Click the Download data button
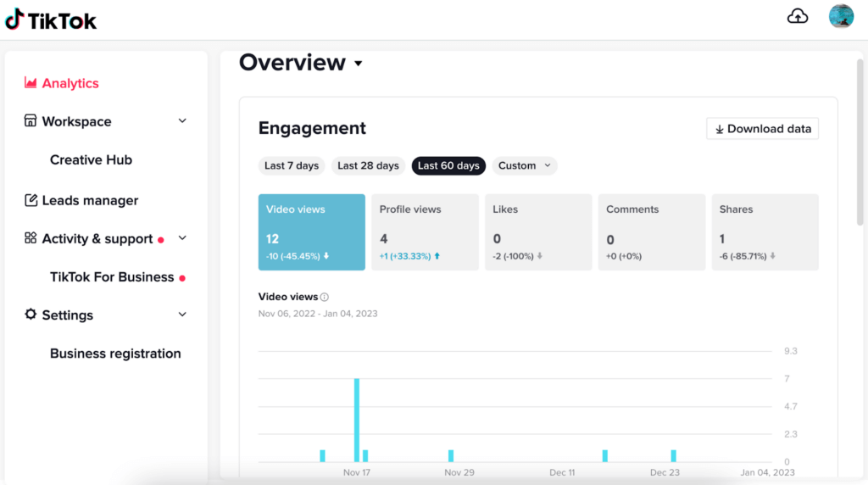Viewport: 868px width, 485px height. 762,128
